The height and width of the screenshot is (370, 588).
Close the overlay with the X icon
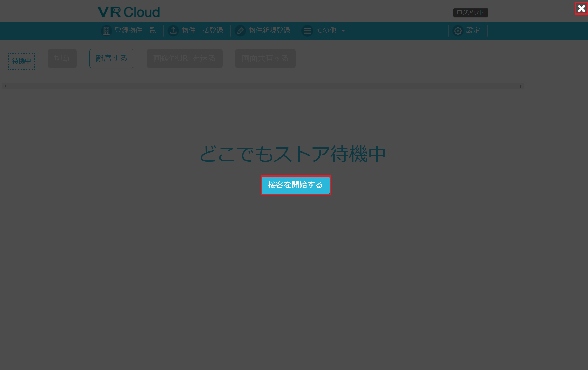click(581, 9)
